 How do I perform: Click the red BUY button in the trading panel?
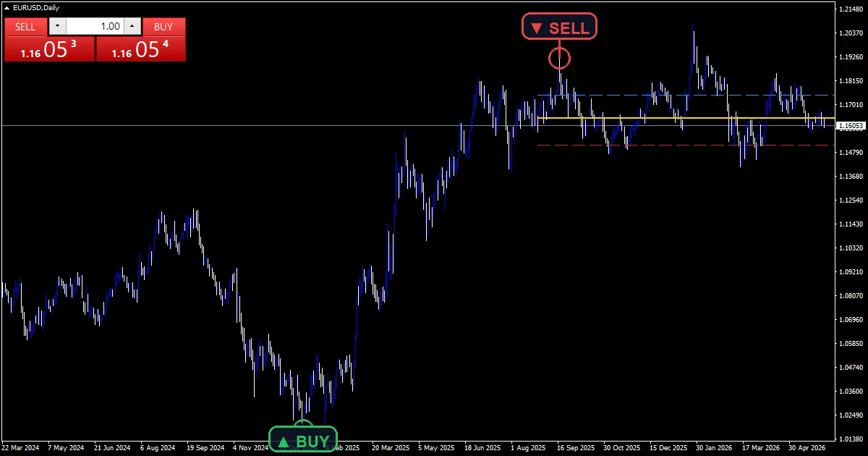[x=164, y=27]
